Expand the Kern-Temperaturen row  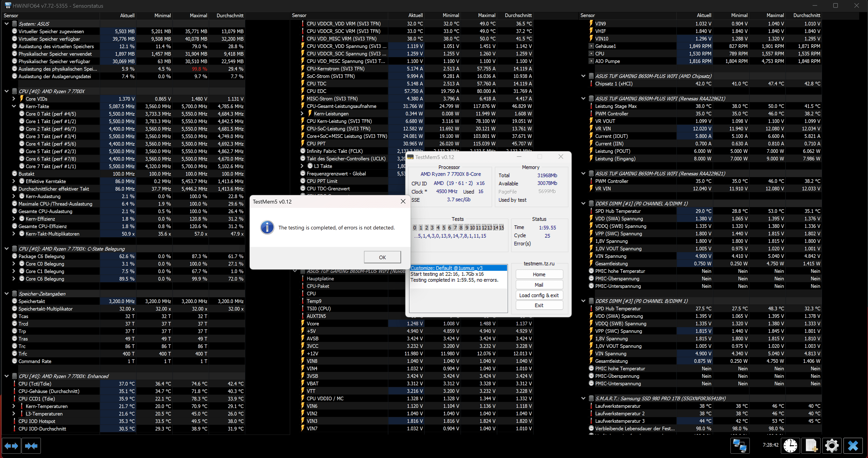[x=14, y=406]
